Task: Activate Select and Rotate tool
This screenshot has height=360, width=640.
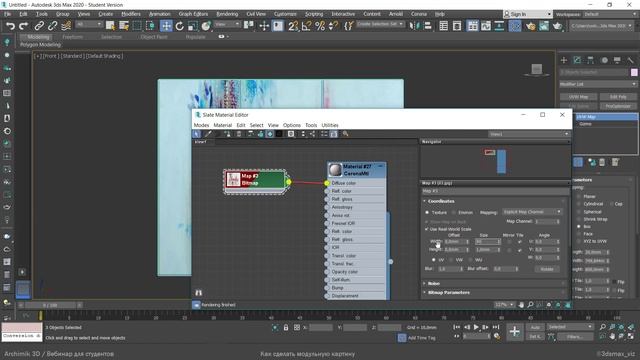Action: (x=180, y=26)
